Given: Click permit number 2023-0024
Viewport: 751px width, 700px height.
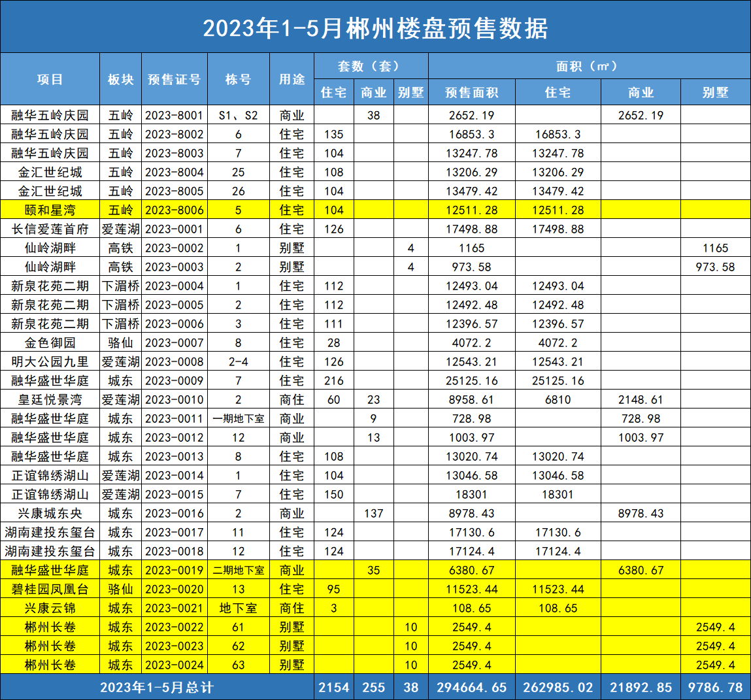Looking at the screenshot, I should click(175, 665).
